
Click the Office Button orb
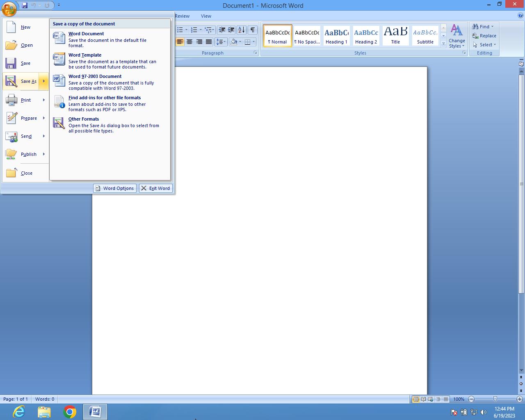pos(9,8)
